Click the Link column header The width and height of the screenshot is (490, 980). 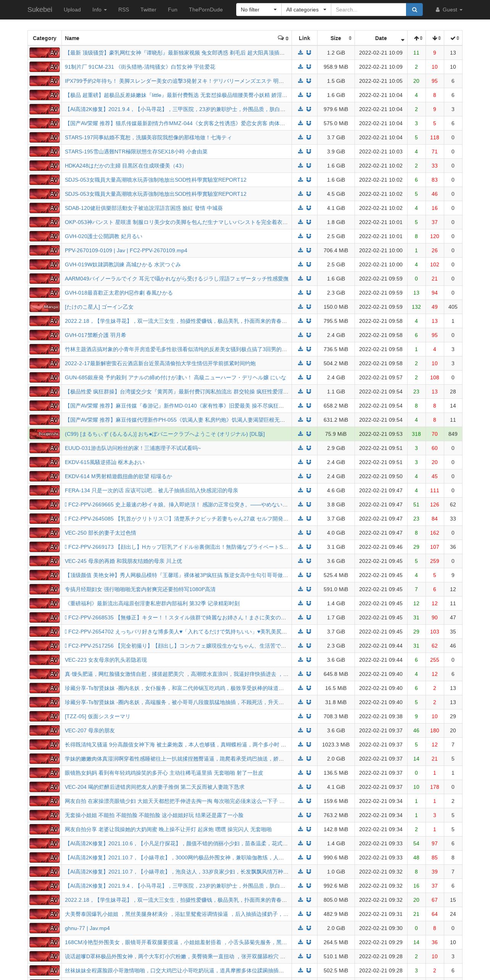pyautogui.click(x=305, y=38)
